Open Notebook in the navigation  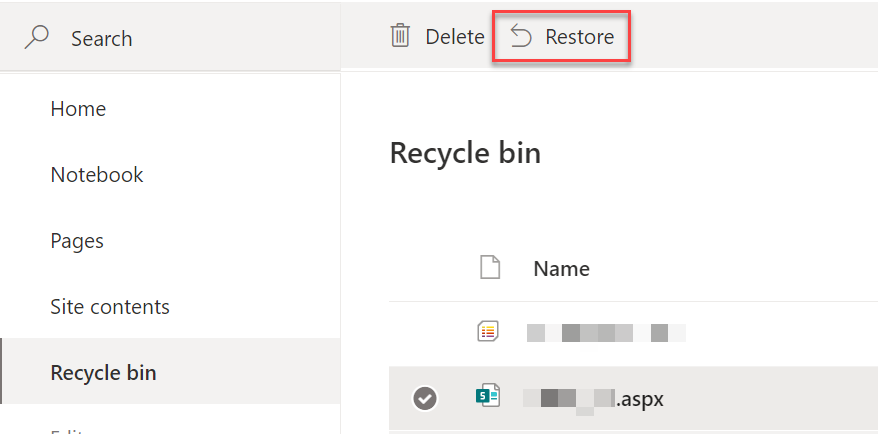click(x=97, y=175)
